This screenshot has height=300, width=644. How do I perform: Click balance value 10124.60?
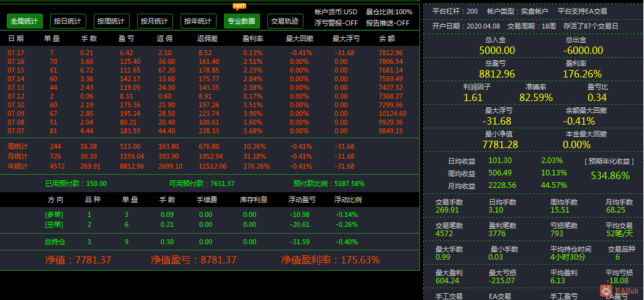click(393, 113)
